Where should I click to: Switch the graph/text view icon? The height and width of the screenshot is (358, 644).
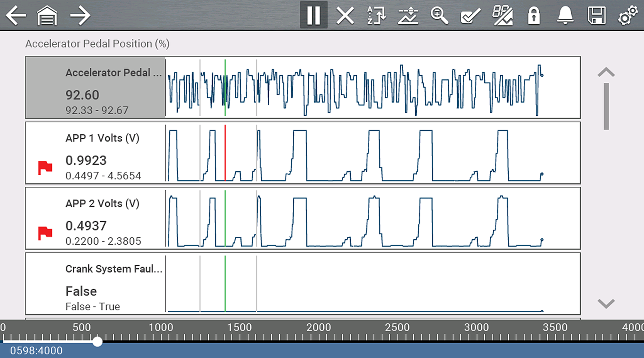pyautogui.click(x=502, y=16)
